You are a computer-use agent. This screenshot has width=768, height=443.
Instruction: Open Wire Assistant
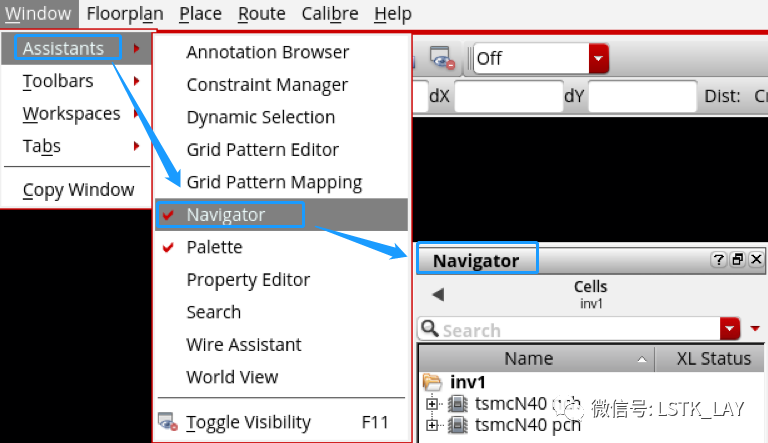tap(282, 345)
